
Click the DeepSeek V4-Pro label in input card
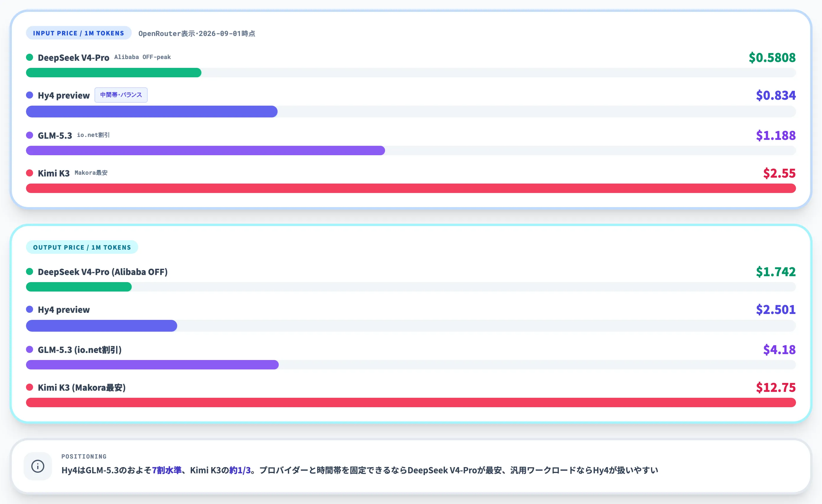coord(74,58)
